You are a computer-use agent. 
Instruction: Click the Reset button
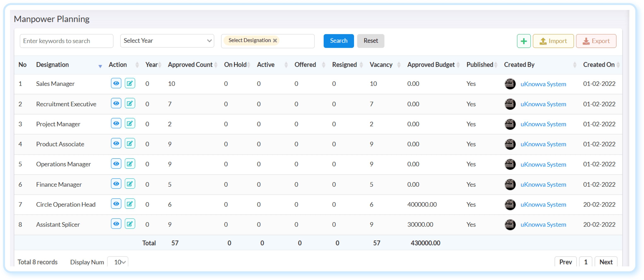click(371, 41)
